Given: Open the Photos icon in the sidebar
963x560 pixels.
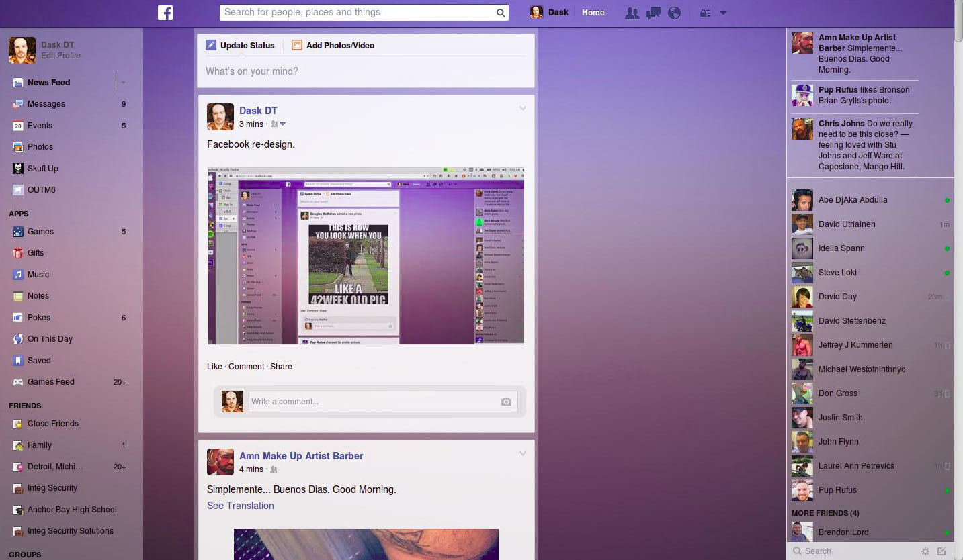Looking at the screenshot, I should click(x=18, y=147).
